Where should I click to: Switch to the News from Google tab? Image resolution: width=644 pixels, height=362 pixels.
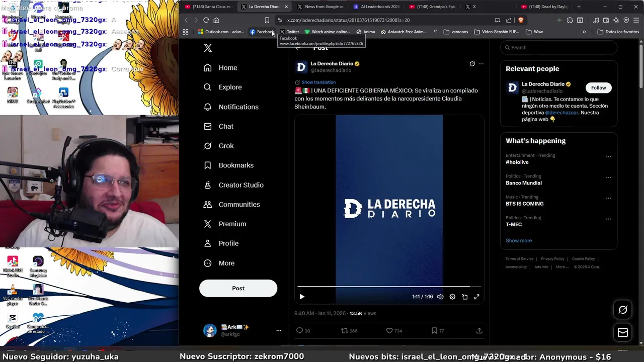click(x=321, y=7)
